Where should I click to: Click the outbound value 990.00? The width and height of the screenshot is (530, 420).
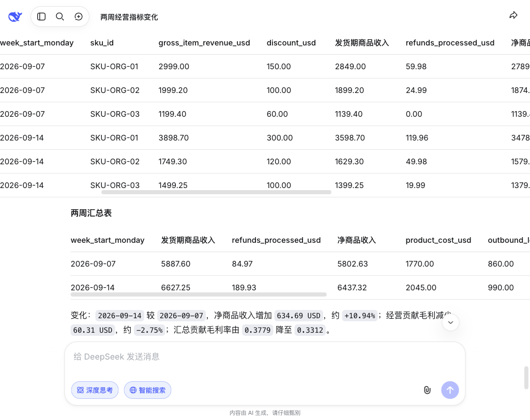click(x=501, y=287)
